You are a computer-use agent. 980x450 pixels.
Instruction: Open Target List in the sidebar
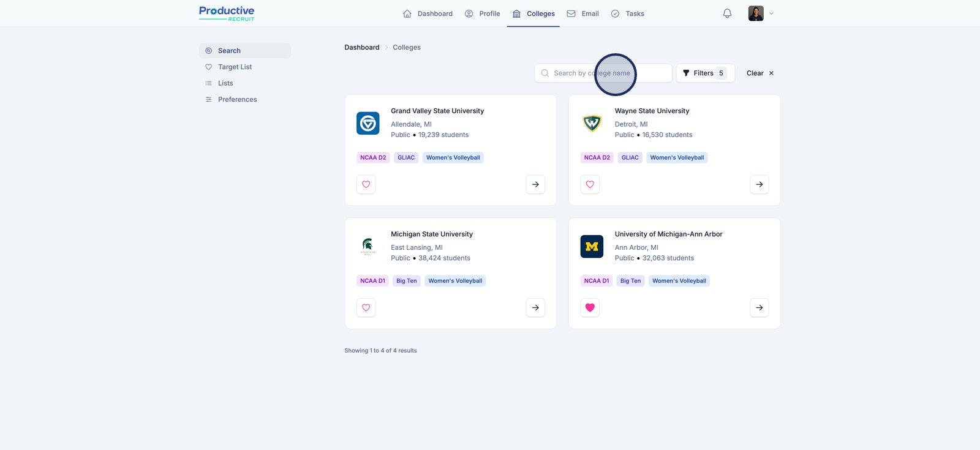(235, 67)
